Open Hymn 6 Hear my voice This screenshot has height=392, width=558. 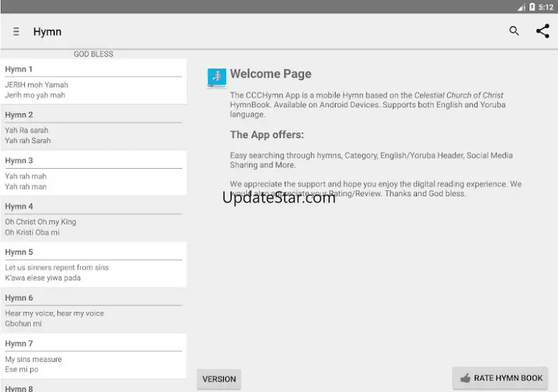(94, 310)
